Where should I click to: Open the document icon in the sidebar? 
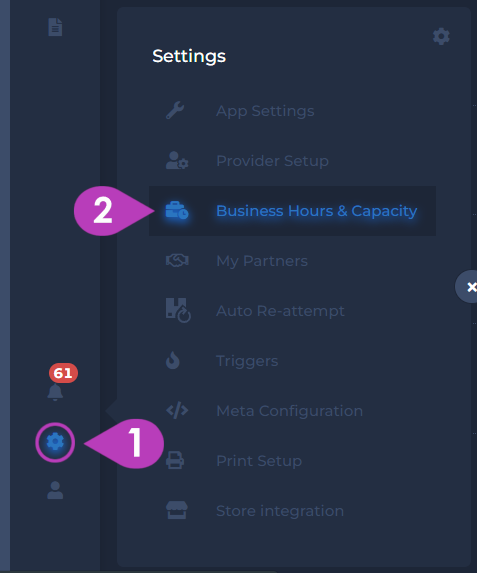coord(55,27)
